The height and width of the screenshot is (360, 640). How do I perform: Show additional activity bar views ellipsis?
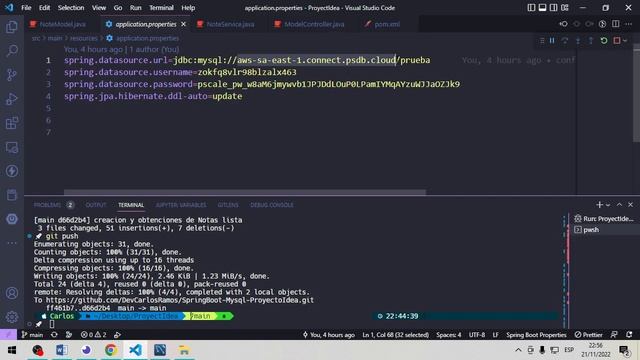(12, 243)
